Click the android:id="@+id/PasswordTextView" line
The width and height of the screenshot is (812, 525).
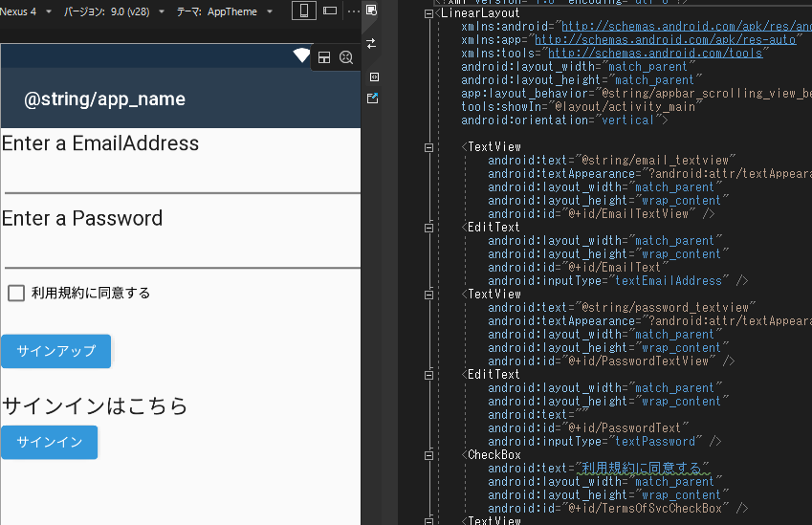tap(611, 361)
